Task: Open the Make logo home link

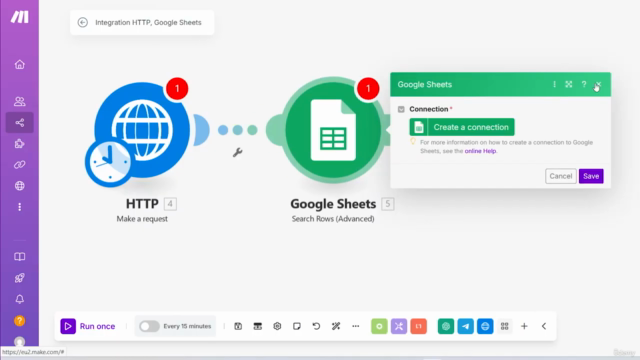Action: [20, 17]
